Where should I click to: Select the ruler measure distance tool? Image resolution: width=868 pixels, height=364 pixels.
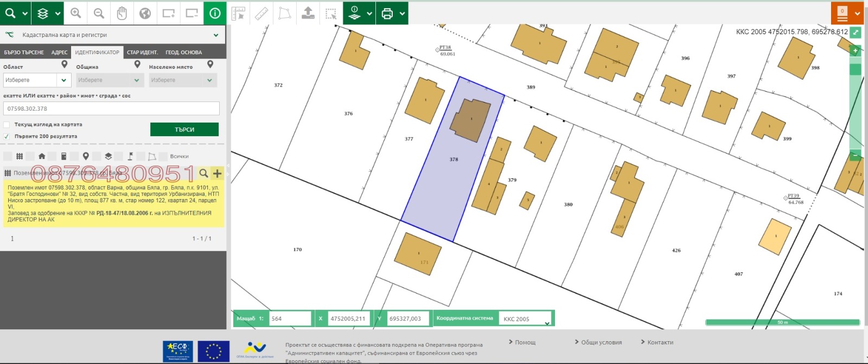261,14
